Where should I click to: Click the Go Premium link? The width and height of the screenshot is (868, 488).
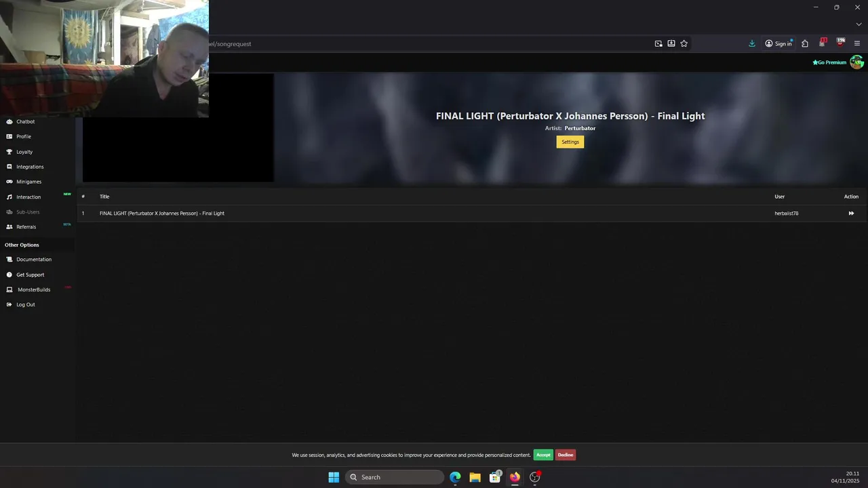(829, 62)
